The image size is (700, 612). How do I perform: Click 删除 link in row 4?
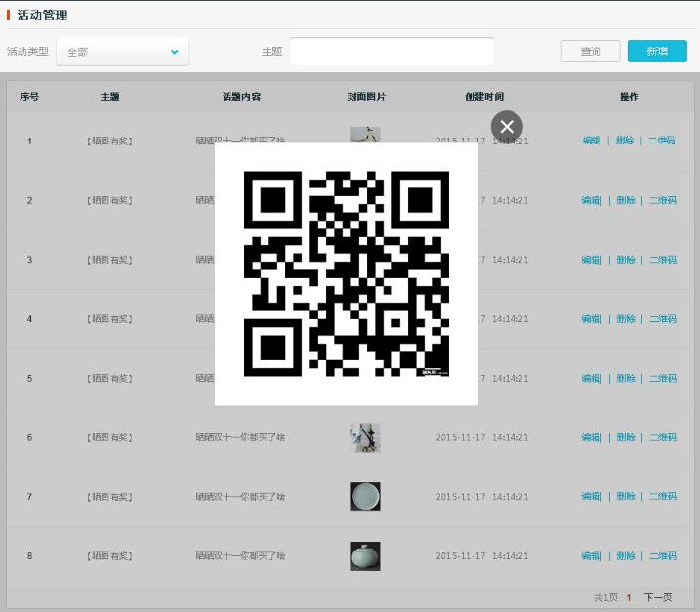(626, 319)
